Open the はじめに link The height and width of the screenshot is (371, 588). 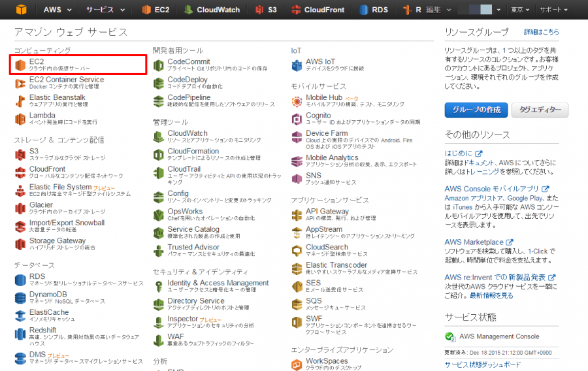coord(463,153)
